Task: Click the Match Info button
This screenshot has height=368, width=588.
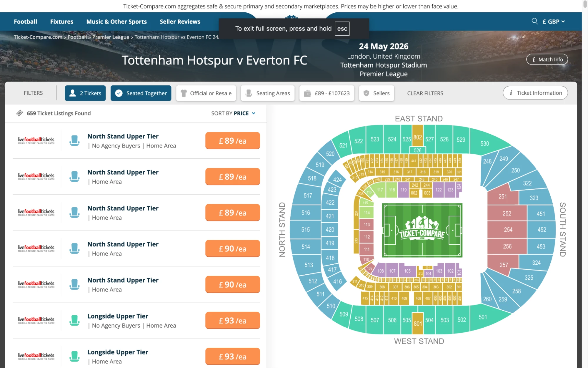Action: click(547, 59)
